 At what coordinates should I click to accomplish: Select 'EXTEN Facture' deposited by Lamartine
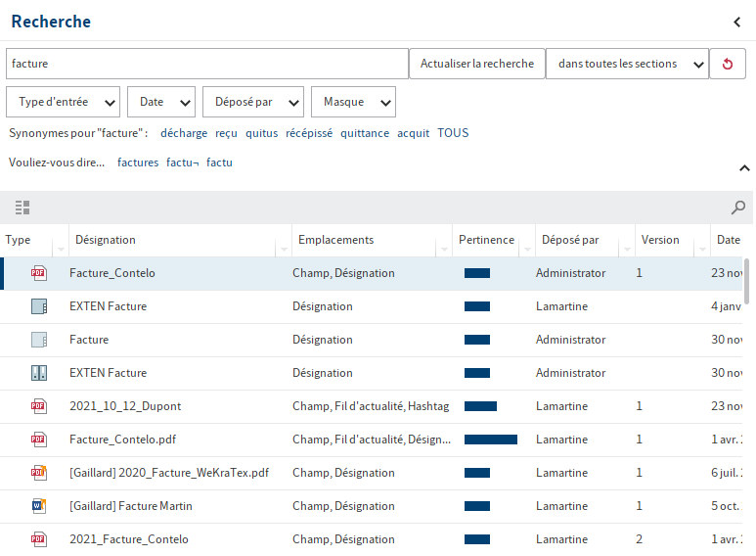point(372,306)
